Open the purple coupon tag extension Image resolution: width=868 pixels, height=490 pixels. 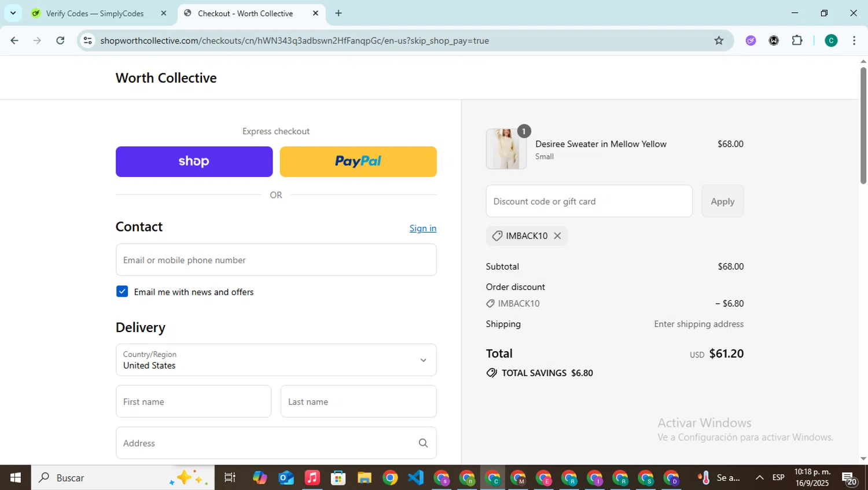[x=751, y=40]
